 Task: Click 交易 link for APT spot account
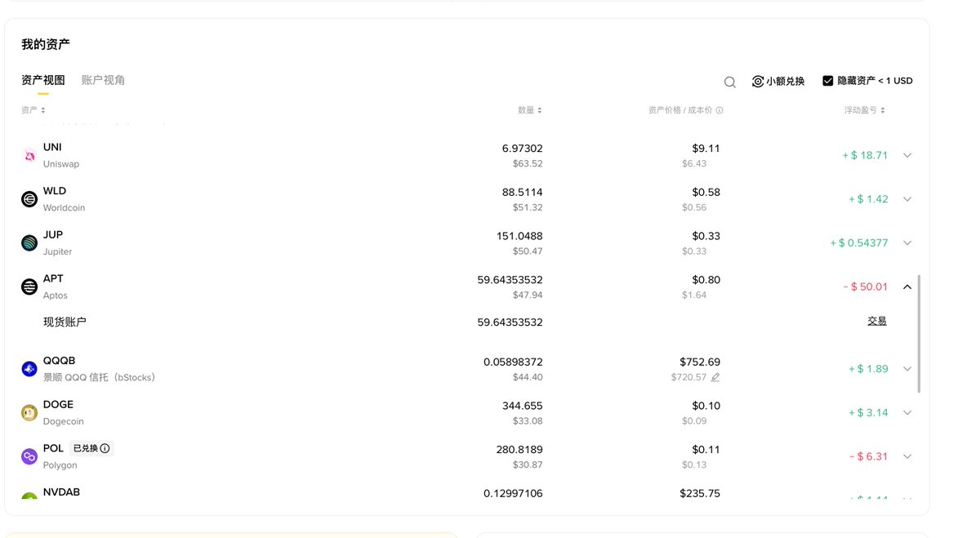877,322
